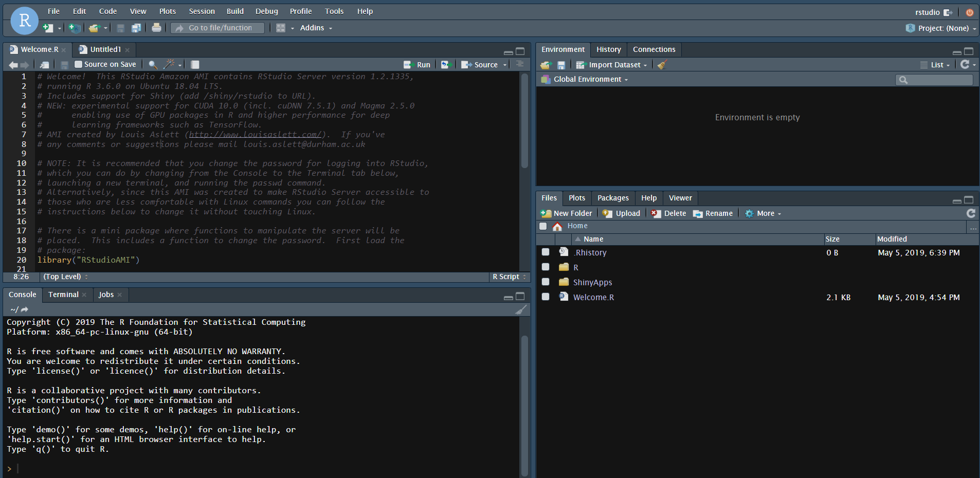
Task: Open the new file dropdown arrow
Action: pos(60,28)
